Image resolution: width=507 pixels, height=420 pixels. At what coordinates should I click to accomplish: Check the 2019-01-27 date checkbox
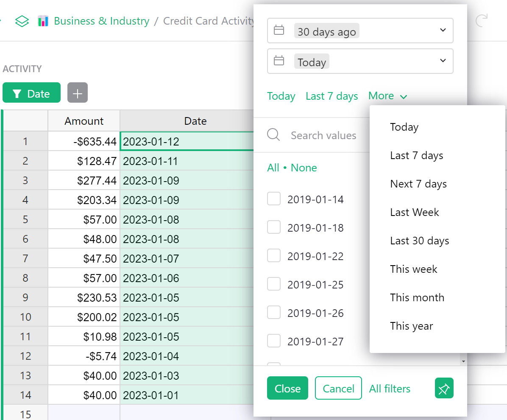pyautogui.click(x=274, y=341)
